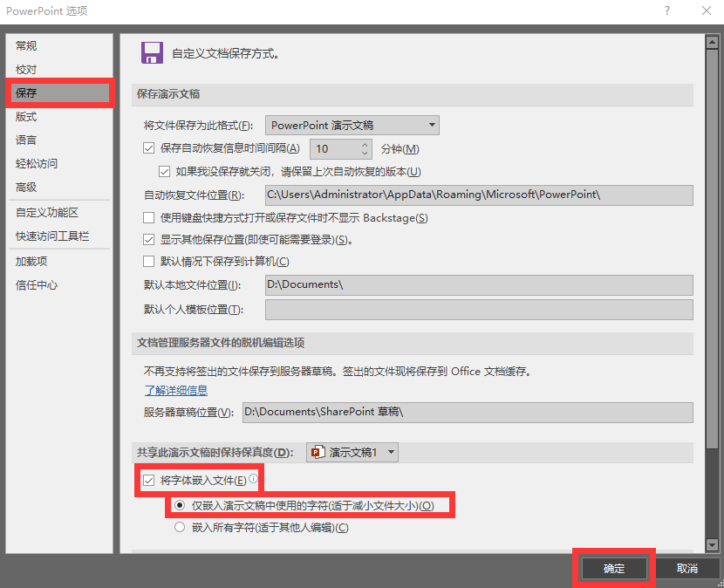The image size is (724, 588).
Task: Open the 语言 category
Action: coord(59,140)
